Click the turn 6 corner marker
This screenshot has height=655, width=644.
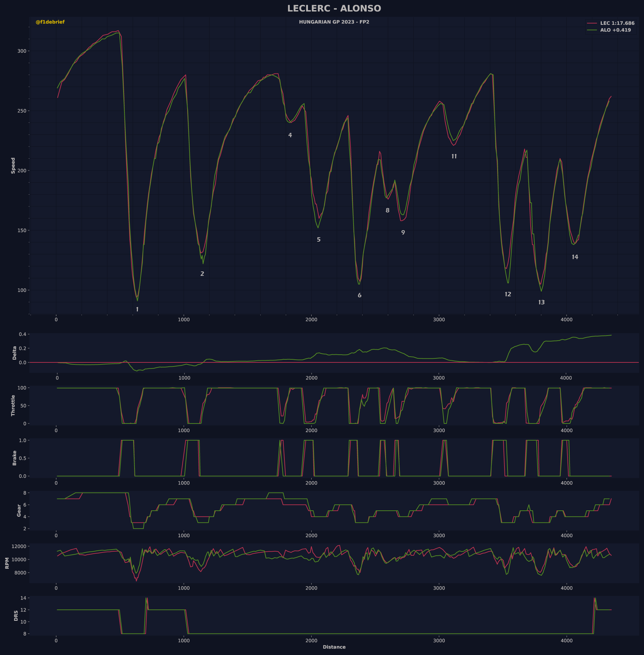(360, 295)
